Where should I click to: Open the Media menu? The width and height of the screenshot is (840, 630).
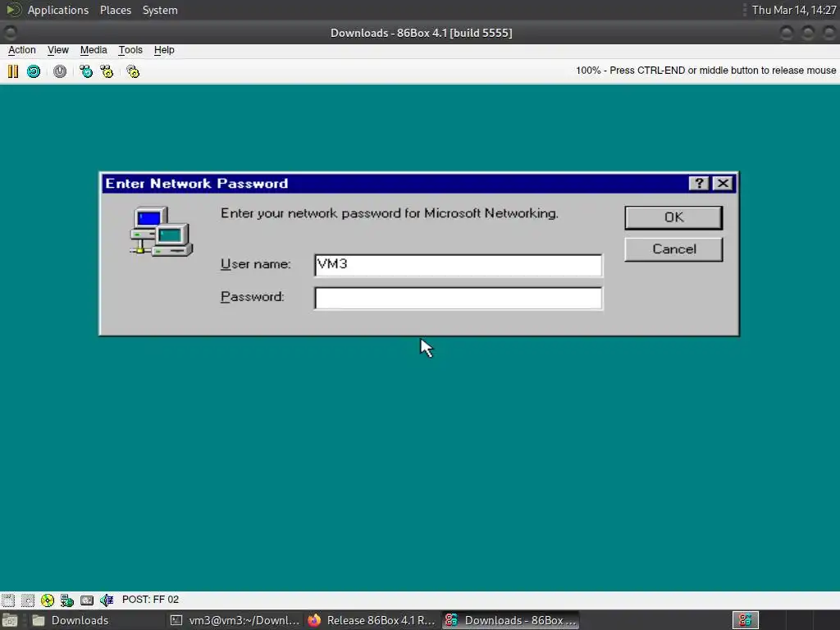94,50
